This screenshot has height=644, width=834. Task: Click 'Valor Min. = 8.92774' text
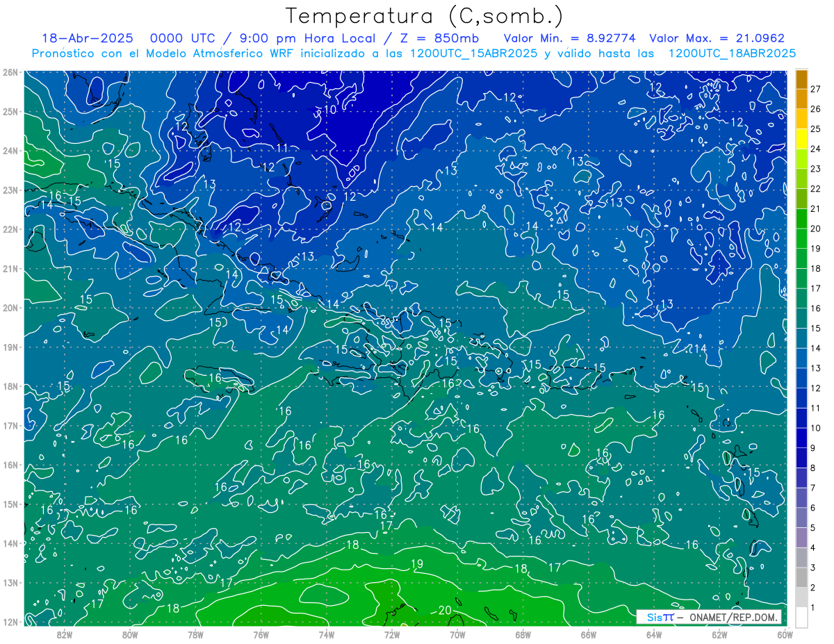point(570,38)
